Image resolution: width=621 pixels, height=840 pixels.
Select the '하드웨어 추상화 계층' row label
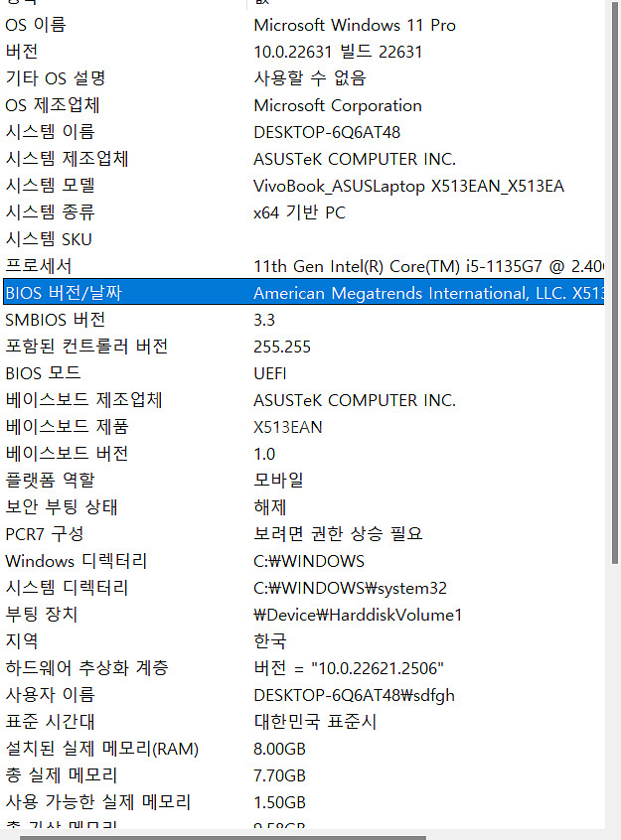86,667
